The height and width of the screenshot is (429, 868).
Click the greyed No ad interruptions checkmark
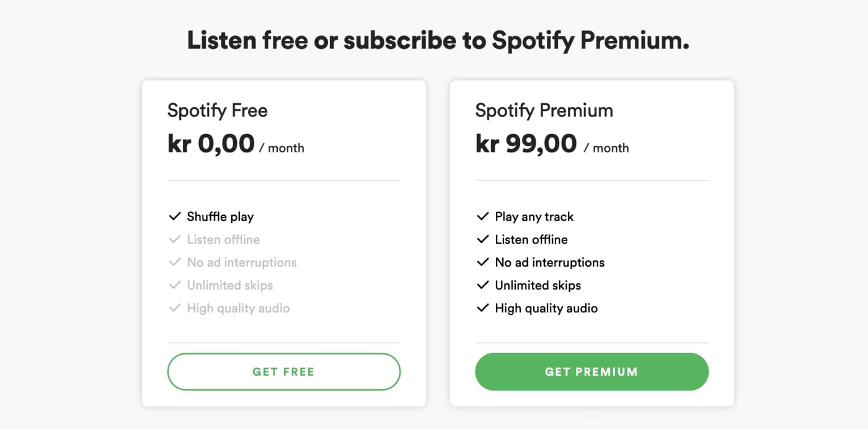[174, 262]
